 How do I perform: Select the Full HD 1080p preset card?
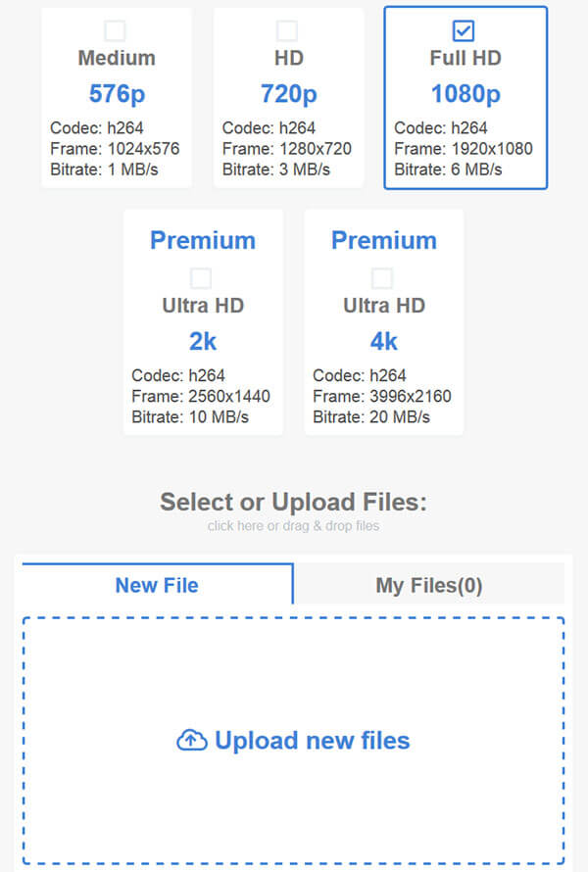coord(464,98)
